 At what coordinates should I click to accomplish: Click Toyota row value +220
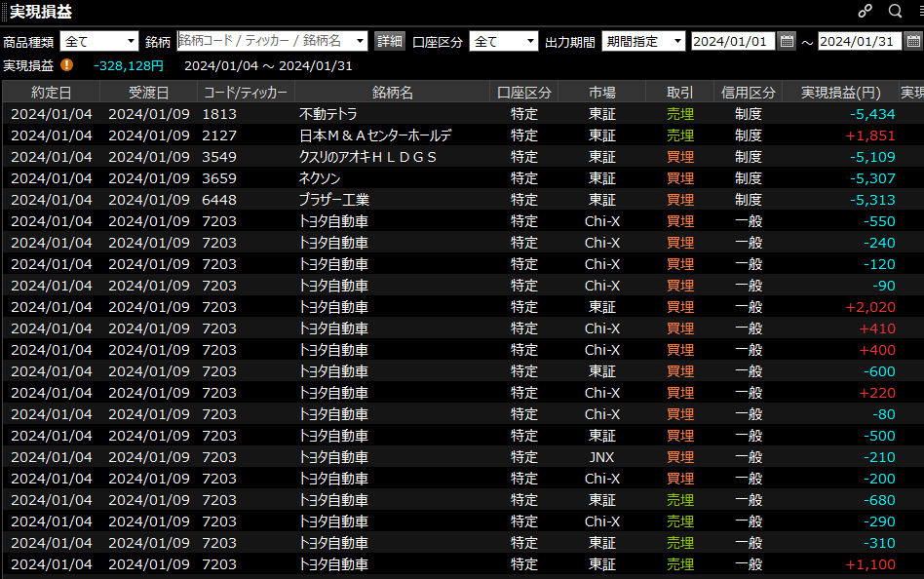point(877,393)
